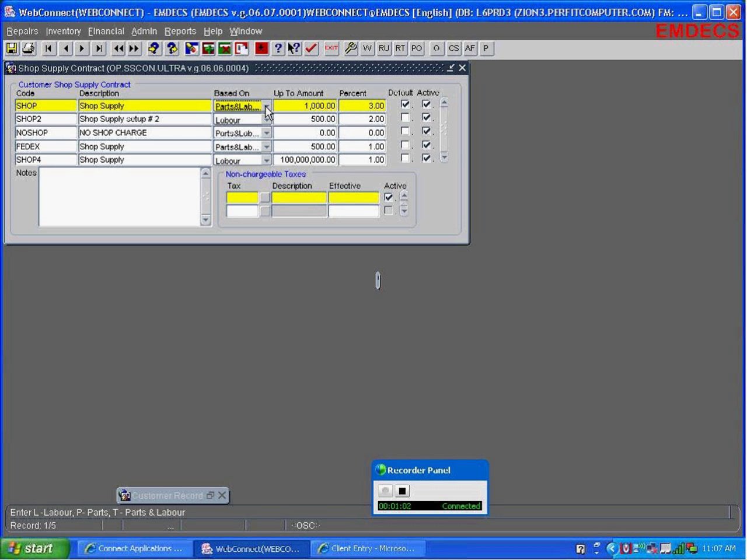The height and width of the screenshot is (560, 747).
Task: Click the Print icon in toolbar
Action: click(28, 48)
